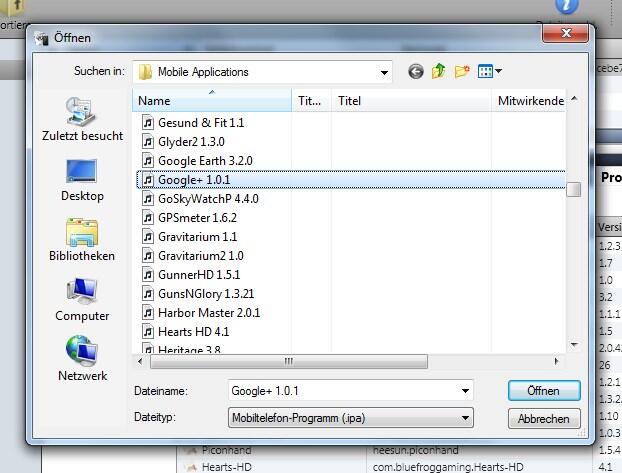Viewport: 622px width, 473px height.
Task: Click the horizontal scroll right arrow
Action: point(556,361)
